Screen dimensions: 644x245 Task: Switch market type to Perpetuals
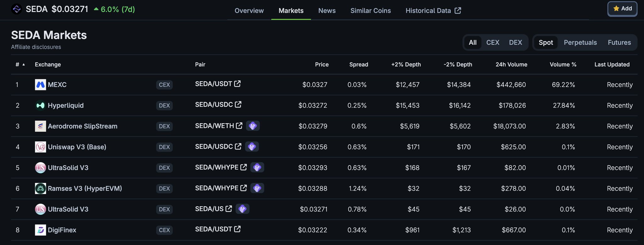pos(580,43)
